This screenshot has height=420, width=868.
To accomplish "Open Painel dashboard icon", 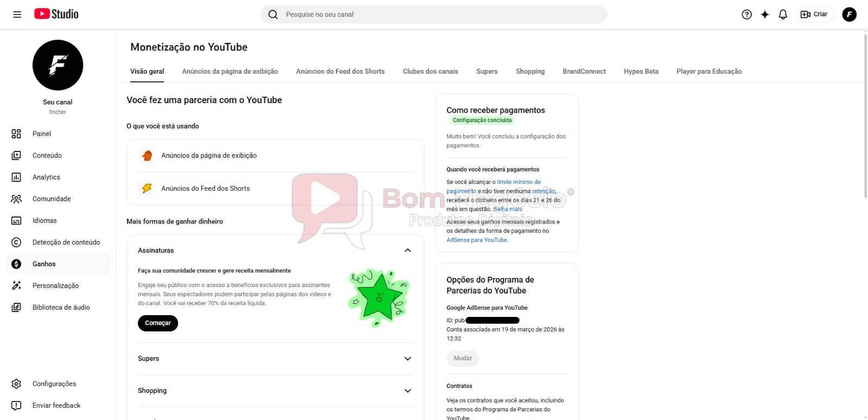I will pyautogui.click(x=16, y=133).
